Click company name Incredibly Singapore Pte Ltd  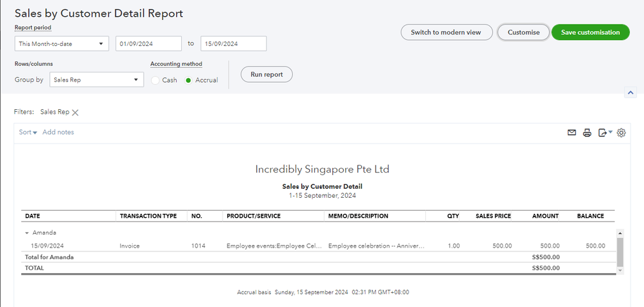(x=322, y=169)
